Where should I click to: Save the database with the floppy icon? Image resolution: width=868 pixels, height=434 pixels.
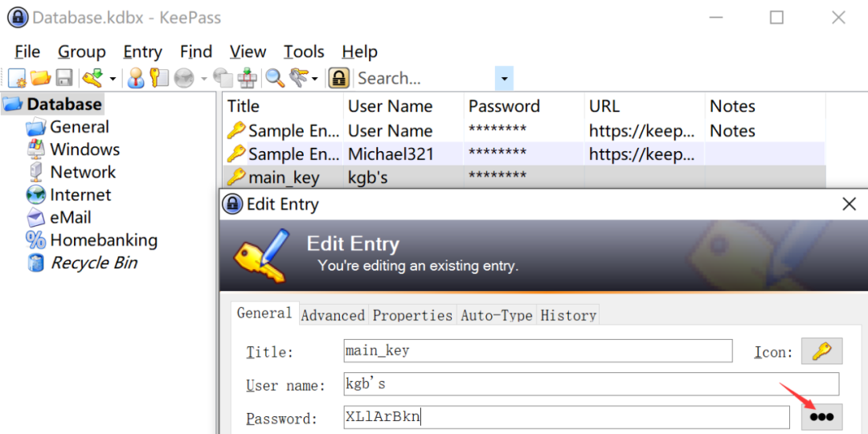tap(64, 78)
